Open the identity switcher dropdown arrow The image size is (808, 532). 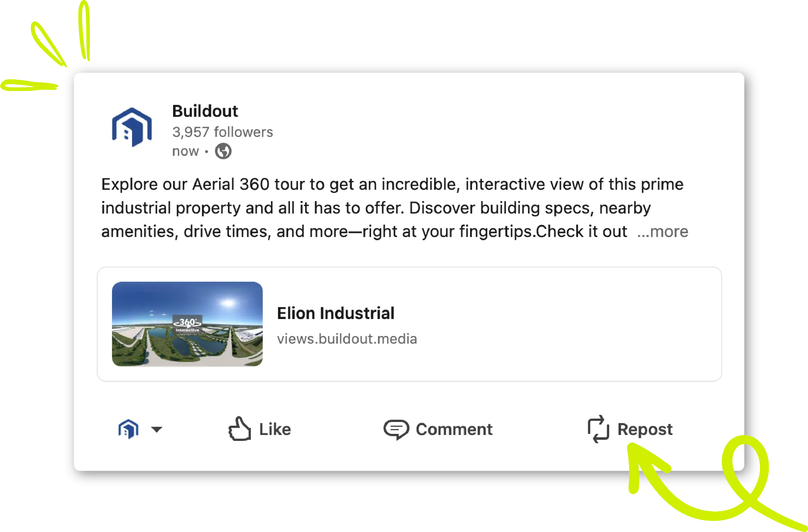(x=156, y=429)
